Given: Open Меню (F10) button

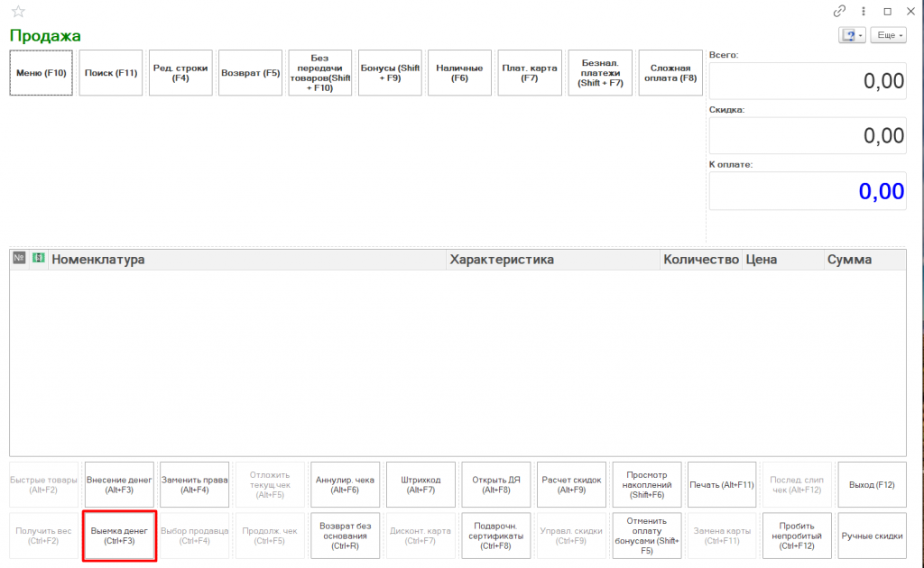Looking at the screenshot, I should point(42,73).
